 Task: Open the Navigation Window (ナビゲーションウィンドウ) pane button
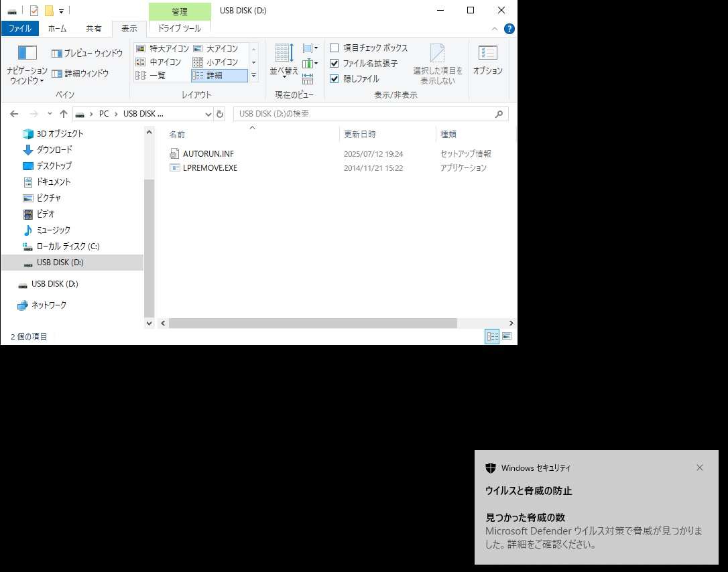(27, 65)
